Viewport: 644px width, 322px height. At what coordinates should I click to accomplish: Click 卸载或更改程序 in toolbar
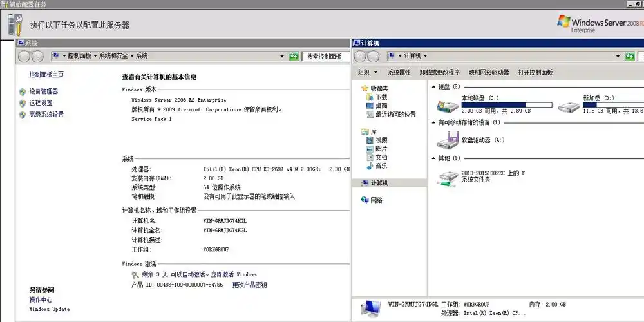[439, 72]
